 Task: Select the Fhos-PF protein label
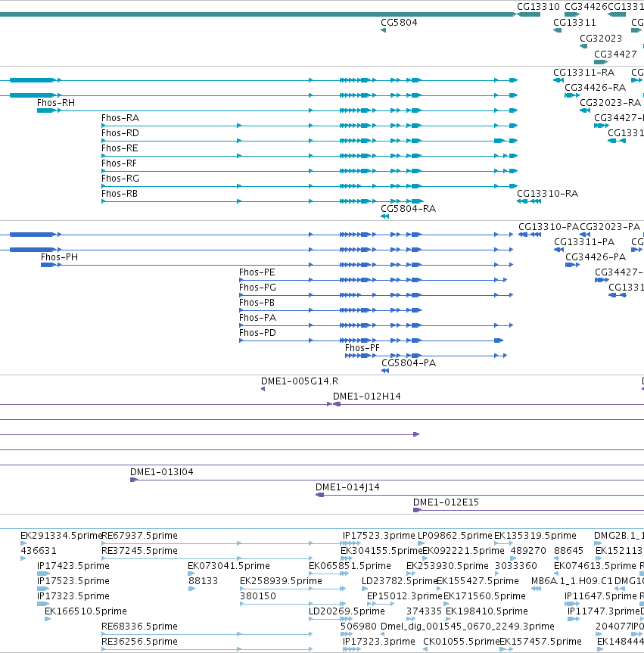[362, 348]
